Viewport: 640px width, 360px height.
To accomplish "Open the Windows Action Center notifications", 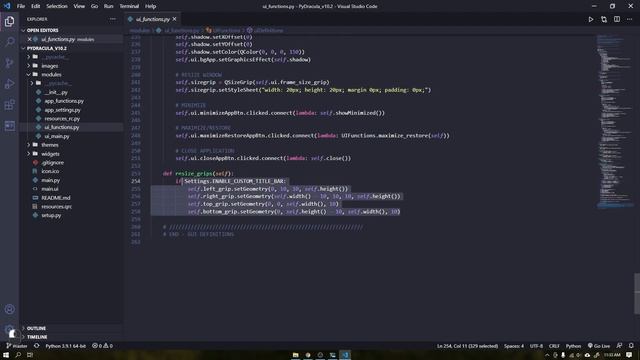I will coord(629,355).
